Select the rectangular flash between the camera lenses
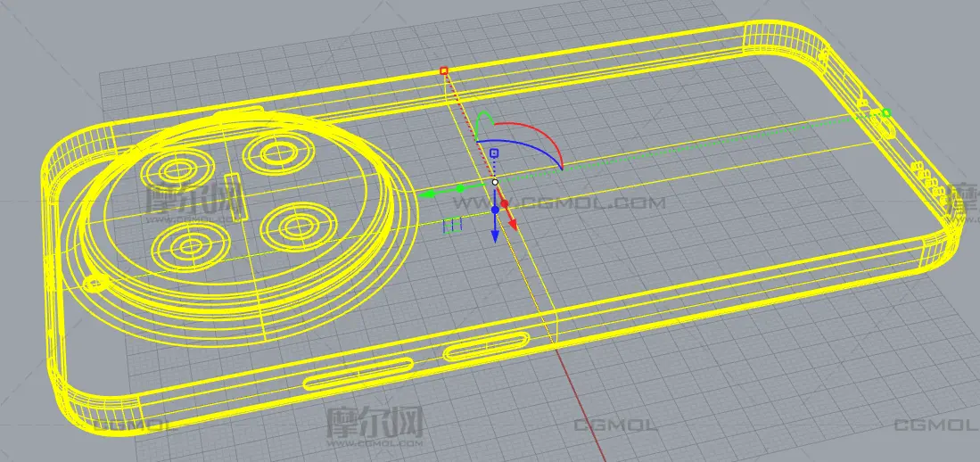This screenshot has height=462, width=980. tap(234, 194)
